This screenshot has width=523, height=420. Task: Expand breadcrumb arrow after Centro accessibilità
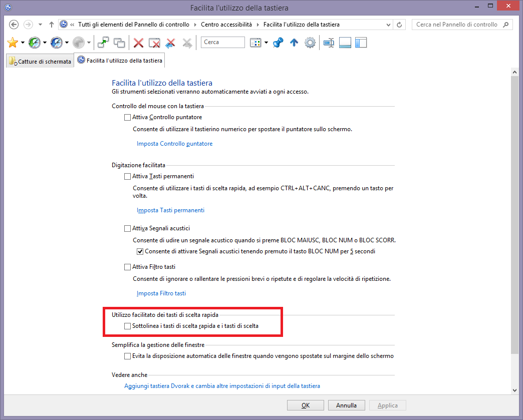point(258,25)
